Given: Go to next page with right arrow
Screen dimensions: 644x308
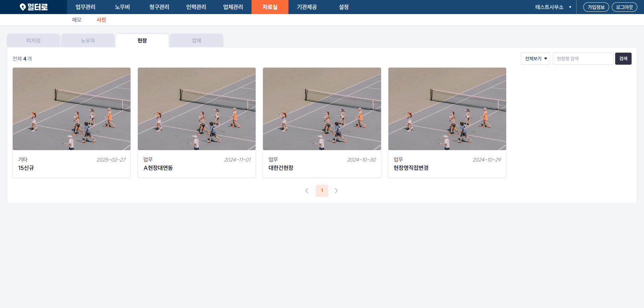Looking at the screenshot, I should click(x=336, y=191).
